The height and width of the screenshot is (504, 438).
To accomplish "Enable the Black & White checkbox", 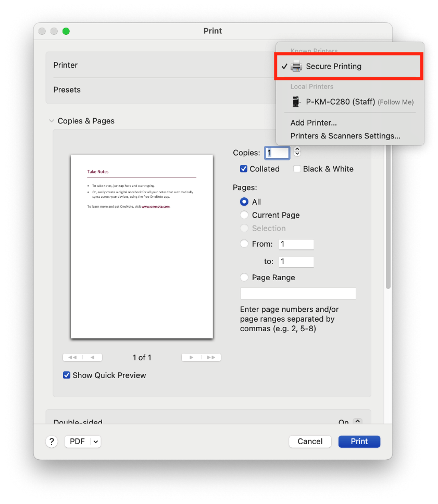I will [297, 169].
